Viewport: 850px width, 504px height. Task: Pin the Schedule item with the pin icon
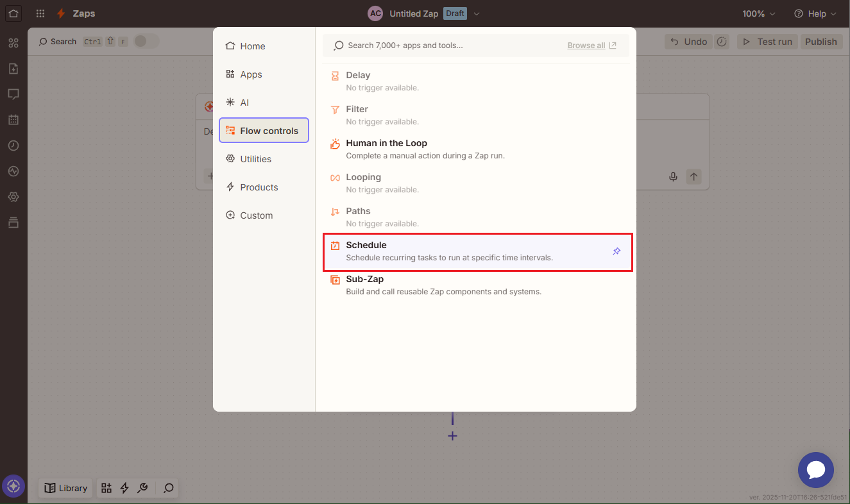pos(616,251)
